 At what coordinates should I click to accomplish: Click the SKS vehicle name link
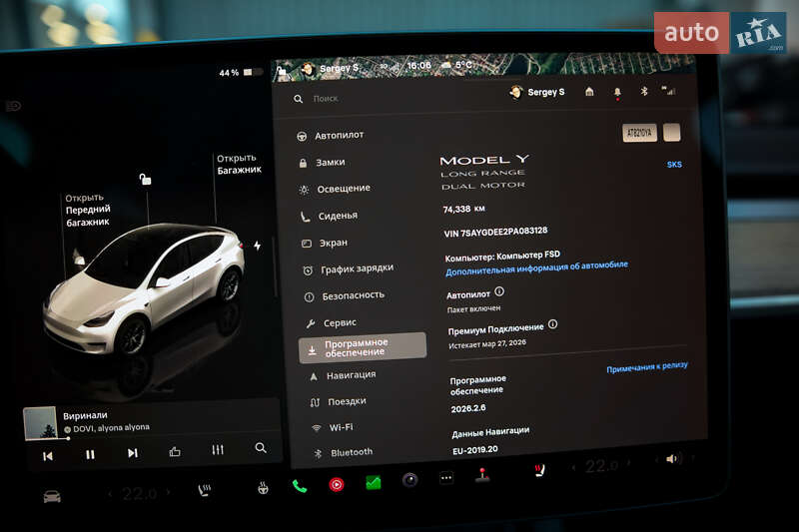tap(674, 165)
